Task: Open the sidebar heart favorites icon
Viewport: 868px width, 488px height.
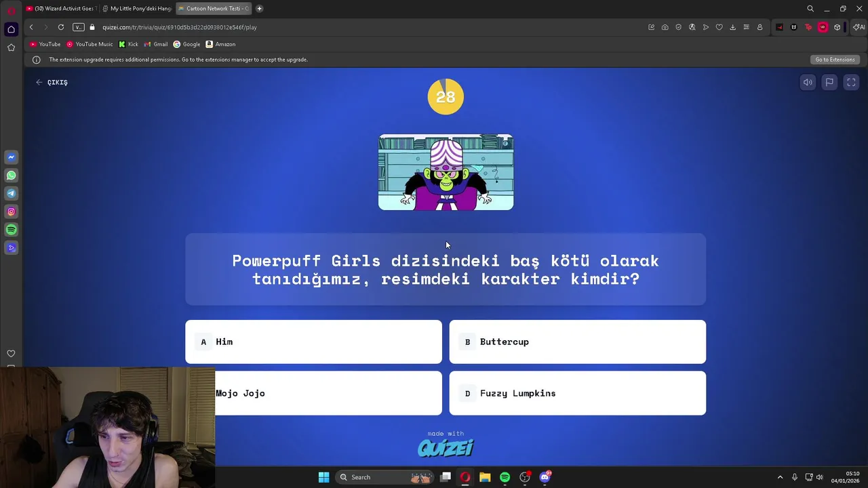Action: [11, 353]
